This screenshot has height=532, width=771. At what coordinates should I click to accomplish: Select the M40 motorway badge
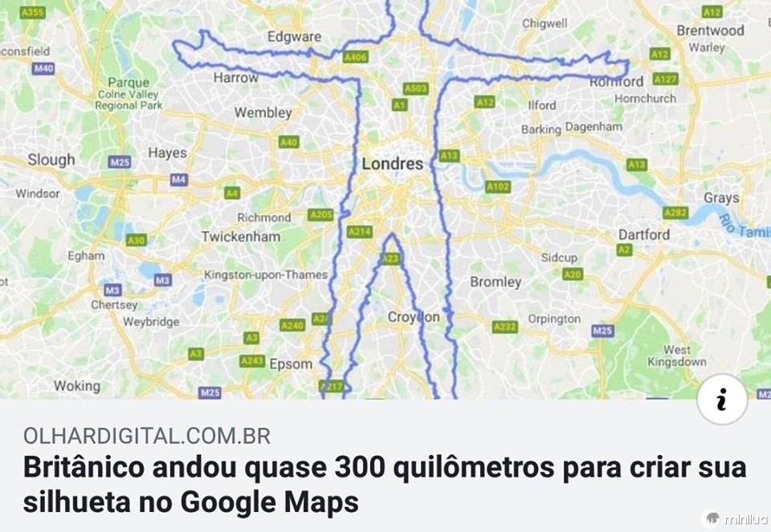(43, 68)
